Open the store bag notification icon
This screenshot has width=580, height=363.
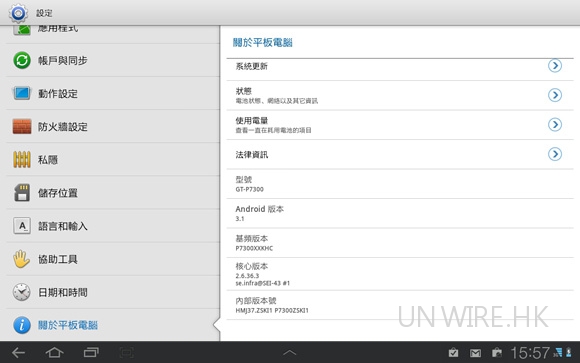coord(497,353)
